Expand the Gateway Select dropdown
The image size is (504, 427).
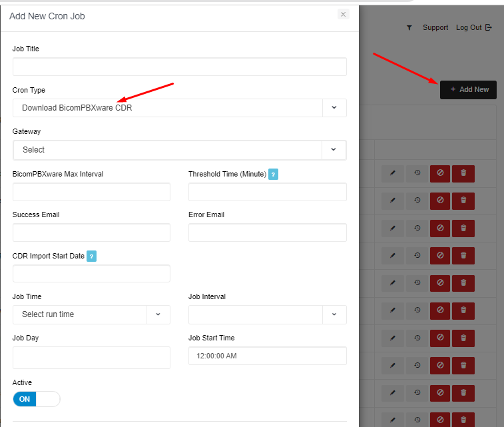coord(179,150)
